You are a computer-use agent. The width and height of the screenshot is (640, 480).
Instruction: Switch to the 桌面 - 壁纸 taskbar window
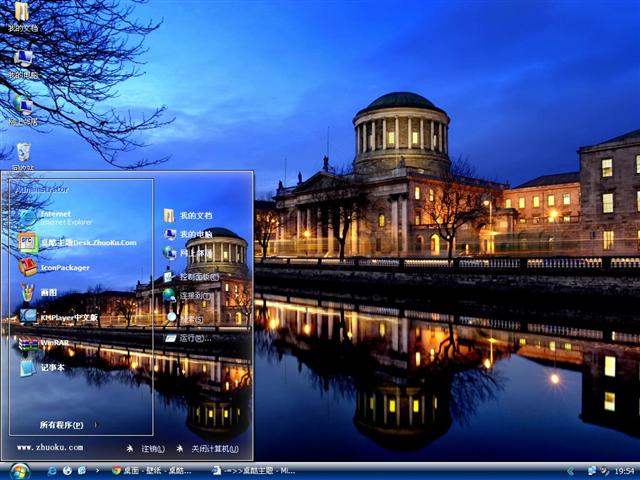pyautogui.click(x=153, y=470)
